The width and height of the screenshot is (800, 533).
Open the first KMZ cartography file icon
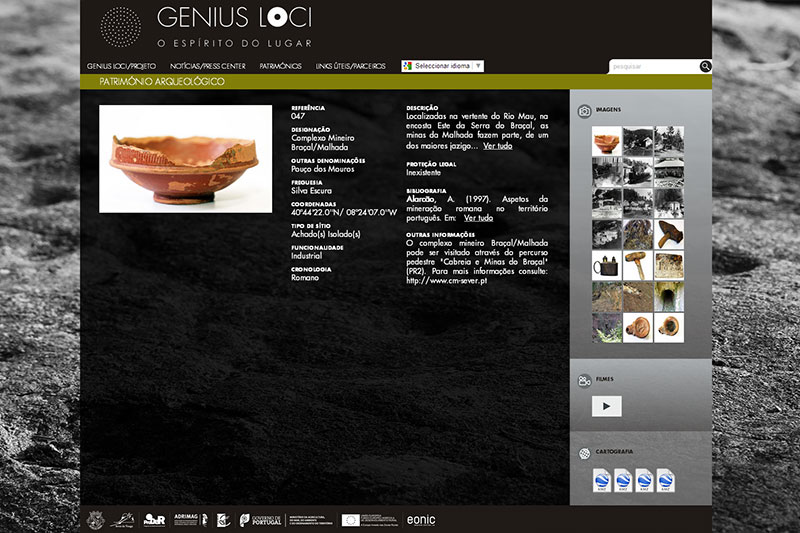[602, 481]
